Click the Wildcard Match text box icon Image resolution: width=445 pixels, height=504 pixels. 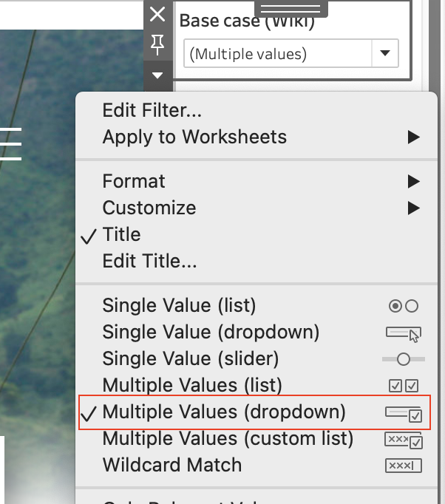pos(404,466)
